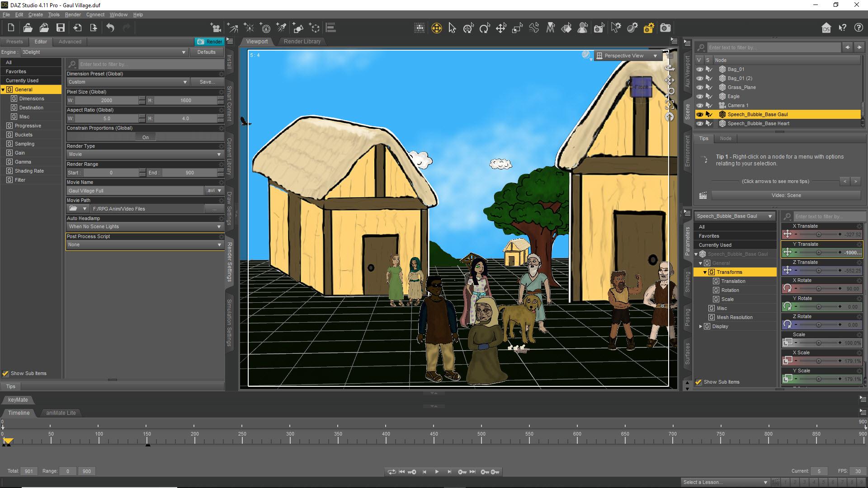Toggle Constrain Proportions On switch
The width and height of the screenshot is (868, 488).
(x=145, y=137)
